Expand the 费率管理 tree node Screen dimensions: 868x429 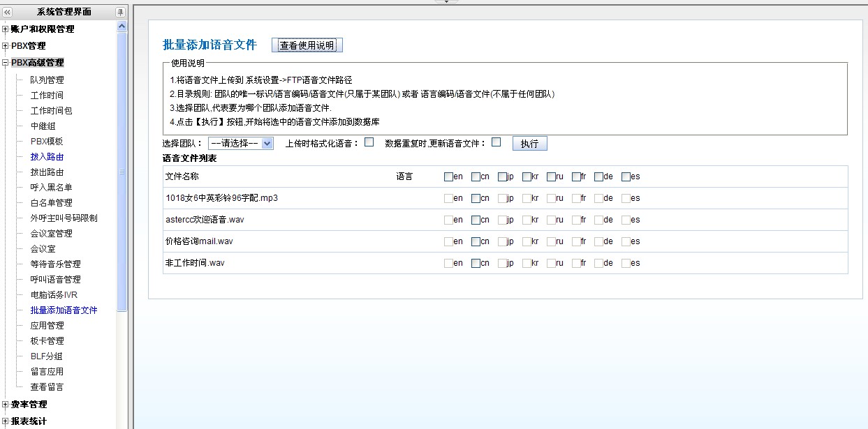pyautogui.click(x=6, y=405)
